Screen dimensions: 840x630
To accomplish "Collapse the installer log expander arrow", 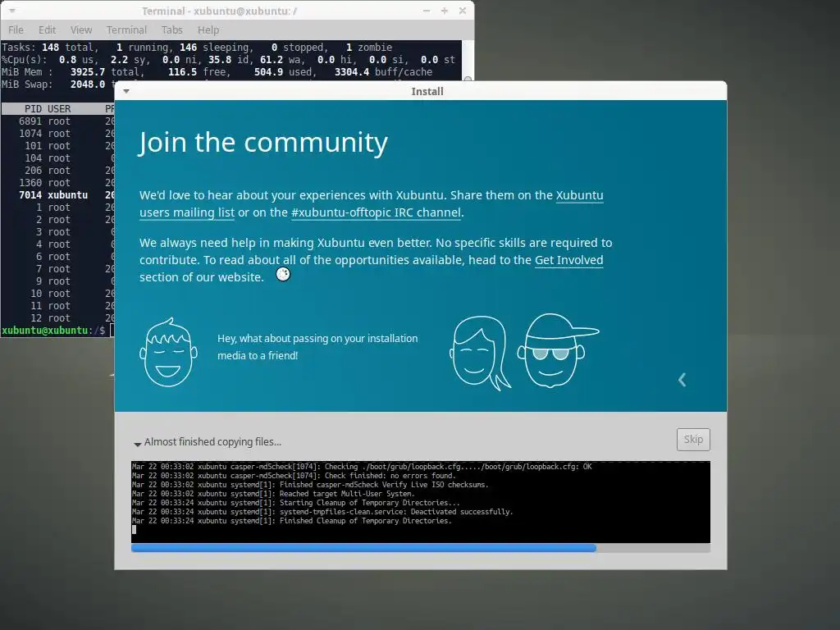I will (x=137, y=444).
